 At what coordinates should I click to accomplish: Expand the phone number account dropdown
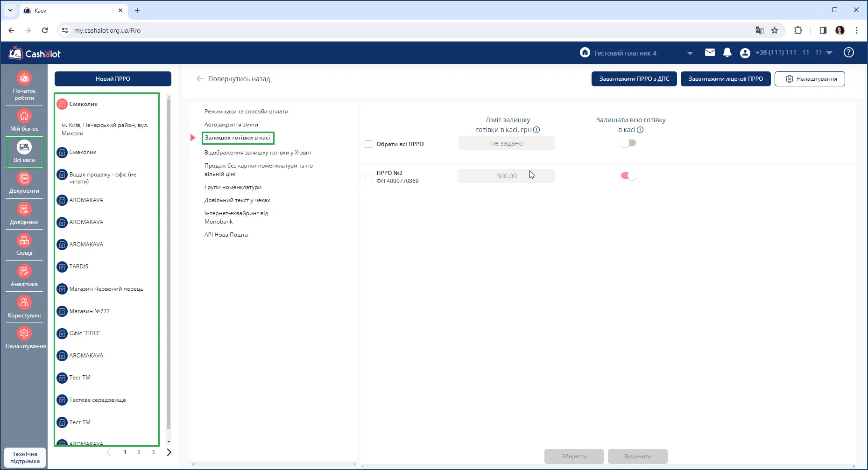point(829,53)
